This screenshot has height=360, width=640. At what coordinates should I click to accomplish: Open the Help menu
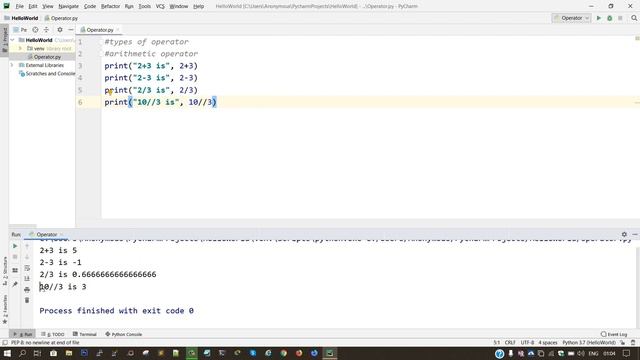[x=198, y=6]
